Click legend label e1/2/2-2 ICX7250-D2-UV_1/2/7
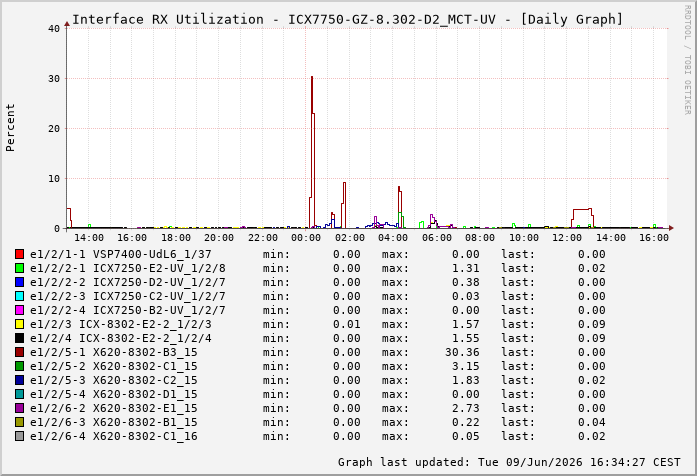697x476 pixels. click(128, 282)
